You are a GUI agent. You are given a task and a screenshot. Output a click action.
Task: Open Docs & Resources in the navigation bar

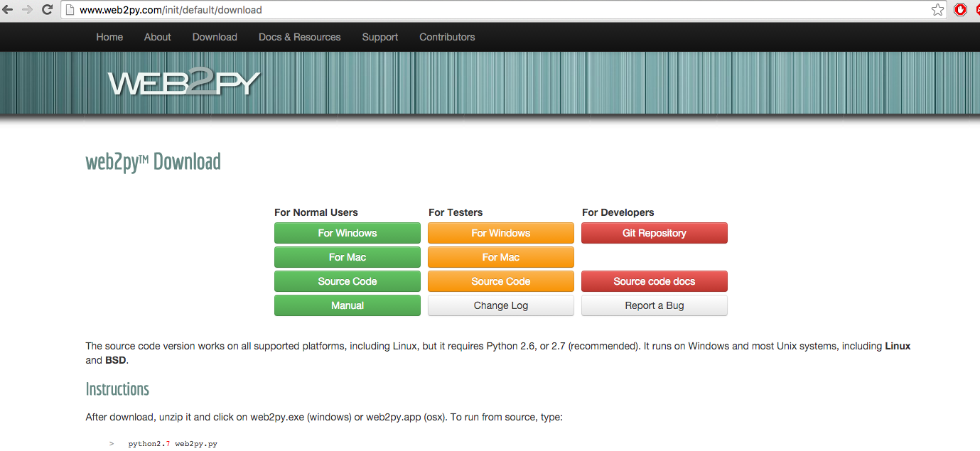click(x=299, y=37)
